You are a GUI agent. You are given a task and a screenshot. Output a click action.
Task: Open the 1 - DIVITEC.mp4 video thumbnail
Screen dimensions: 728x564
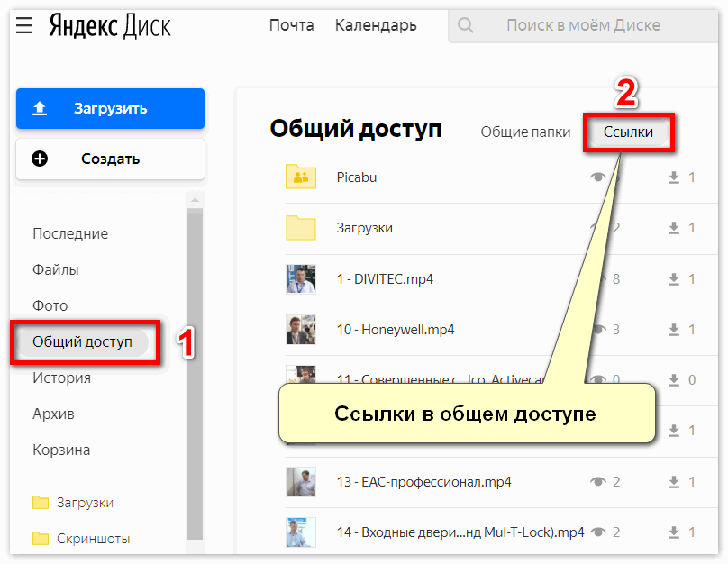tap(301, 279)
